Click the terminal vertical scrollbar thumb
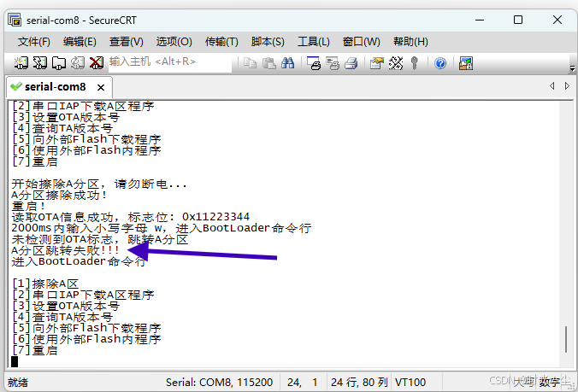Image resolution: width=578 pixels, height=392 pixels. pos(565,339)
